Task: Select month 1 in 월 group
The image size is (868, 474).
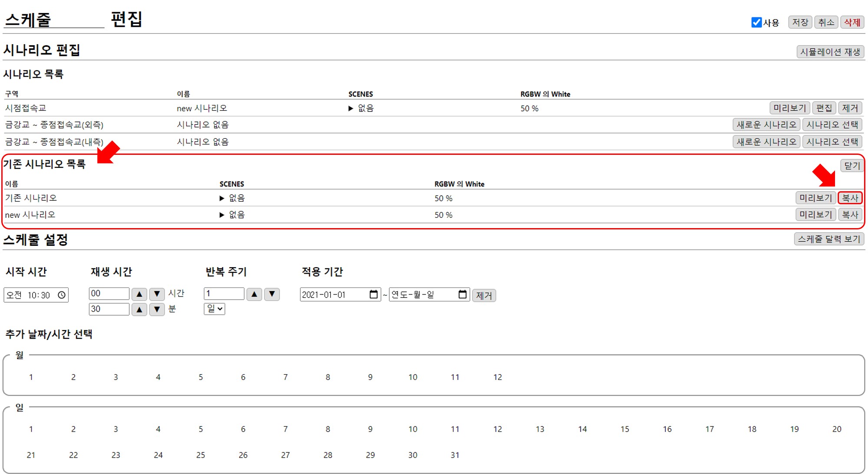Action: (x=31, y=377)
